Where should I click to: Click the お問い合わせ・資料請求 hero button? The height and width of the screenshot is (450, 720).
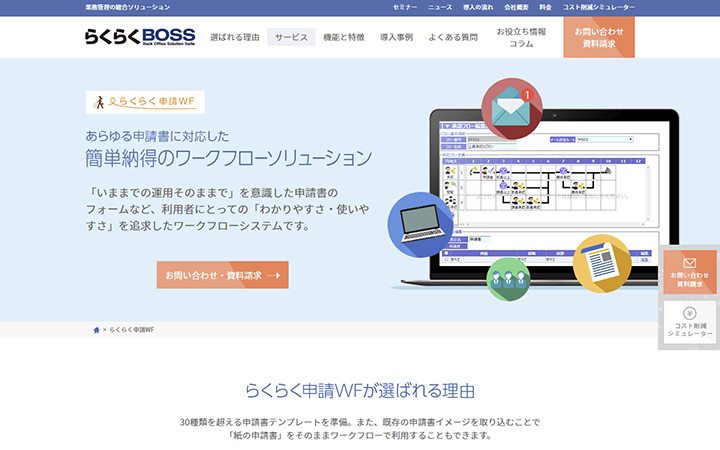[223, 275]
